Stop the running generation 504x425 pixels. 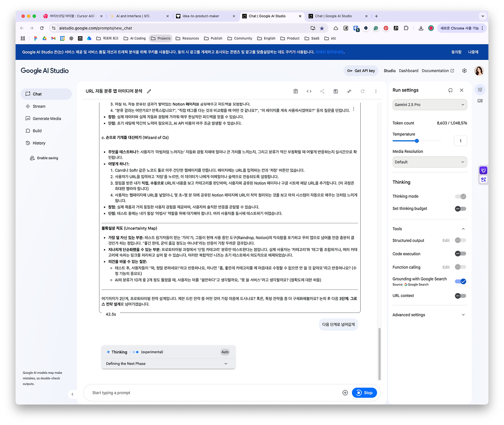[x=365, y=393]
